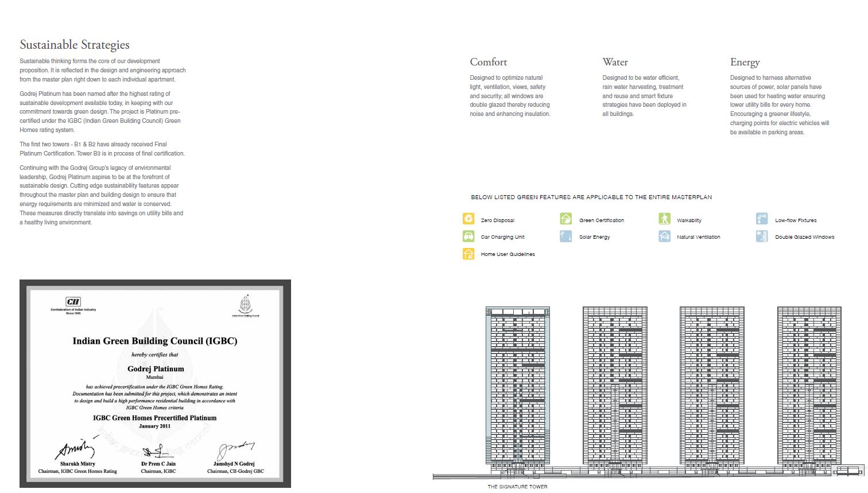
Task: Click the Green Certification icon
Action: 566,219
